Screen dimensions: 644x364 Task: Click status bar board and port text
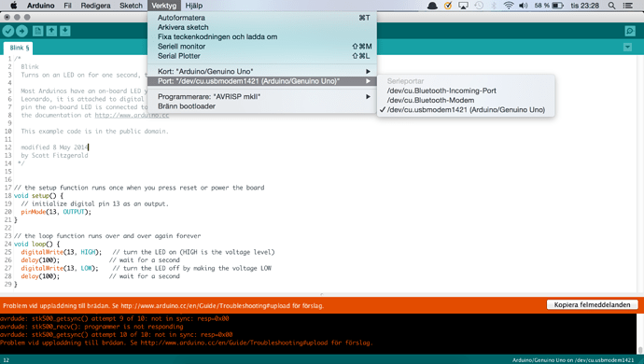click(x=573, y=360)
